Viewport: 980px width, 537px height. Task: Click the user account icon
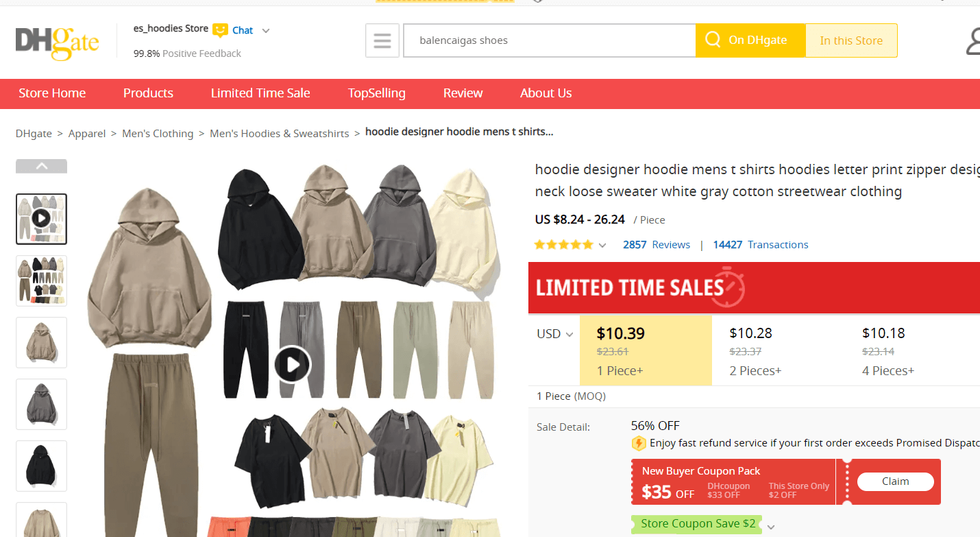pos(973,41)
